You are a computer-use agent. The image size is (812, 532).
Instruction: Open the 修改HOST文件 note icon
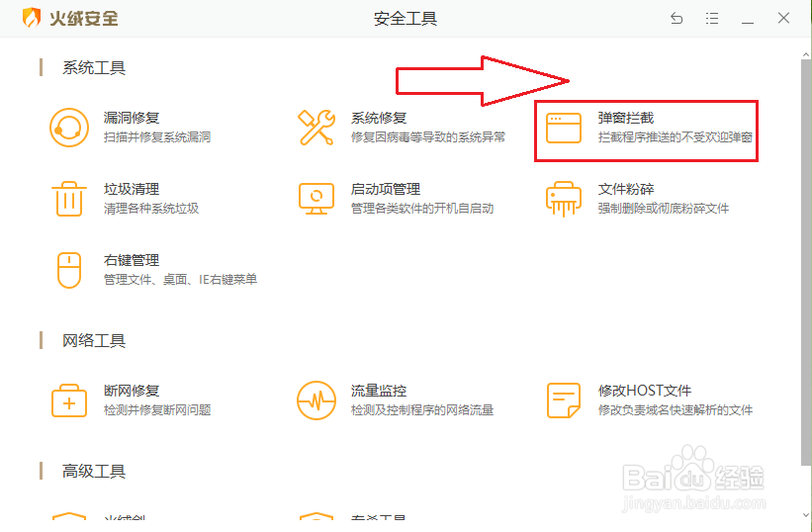[x=564, y=400]
